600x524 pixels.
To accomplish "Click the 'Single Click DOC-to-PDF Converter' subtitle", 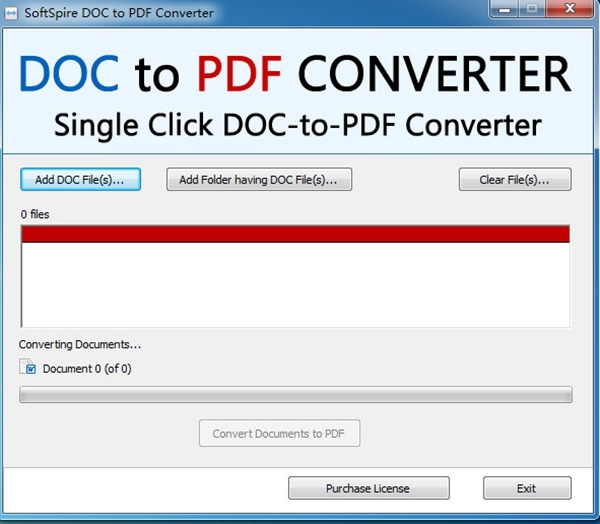I will tap(298, 125).
